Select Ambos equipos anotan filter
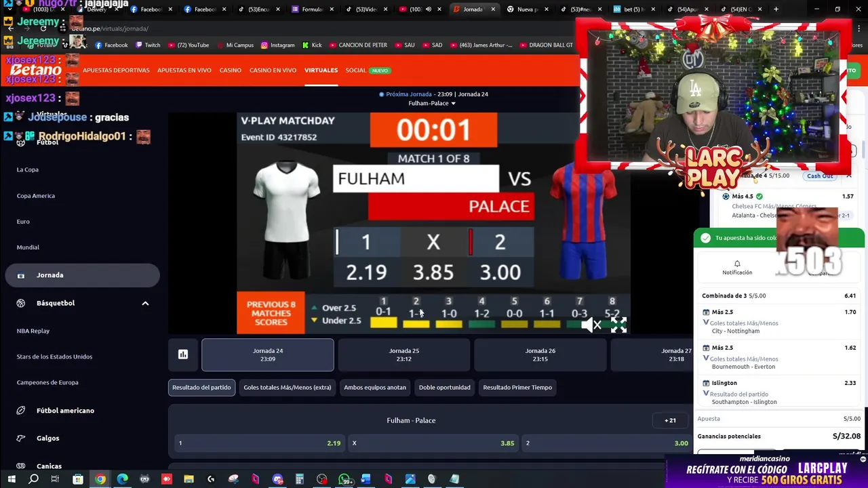This screenshot has width=868, height=488. 375,388
